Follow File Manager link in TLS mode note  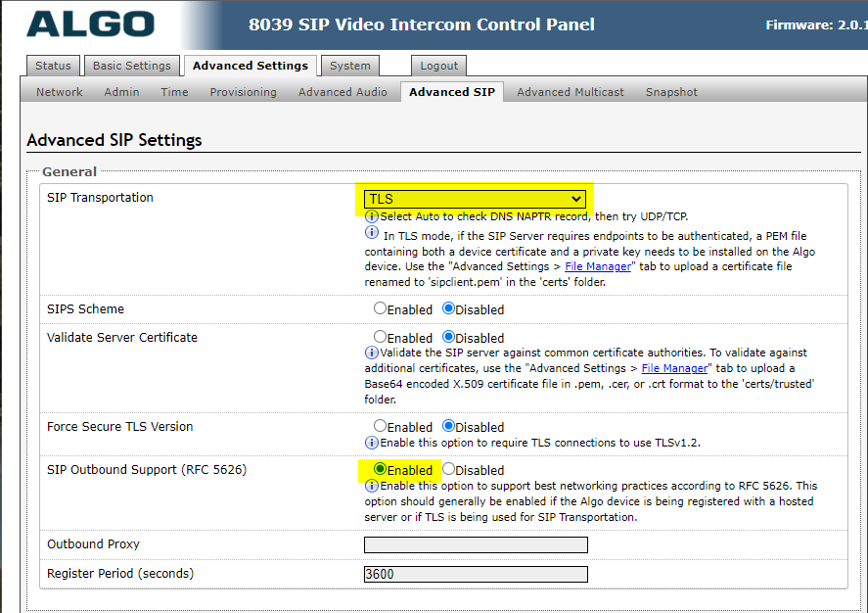pyautogui.click(x=598, y=266)
